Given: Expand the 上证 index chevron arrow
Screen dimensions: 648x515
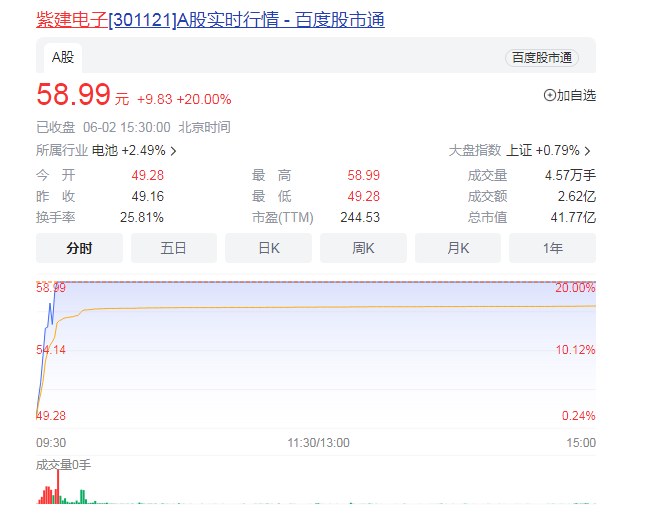Looking at the screenshot, I should coord(587,151).
